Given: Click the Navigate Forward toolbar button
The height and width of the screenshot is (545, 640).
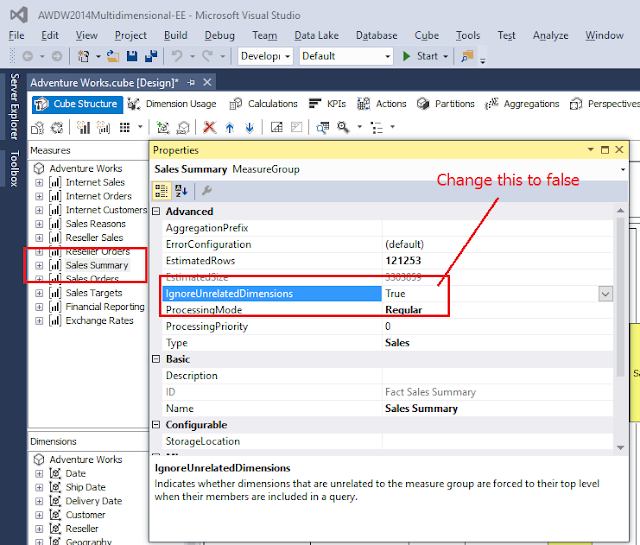Looking at the screenshot, I should pos(57,56).
